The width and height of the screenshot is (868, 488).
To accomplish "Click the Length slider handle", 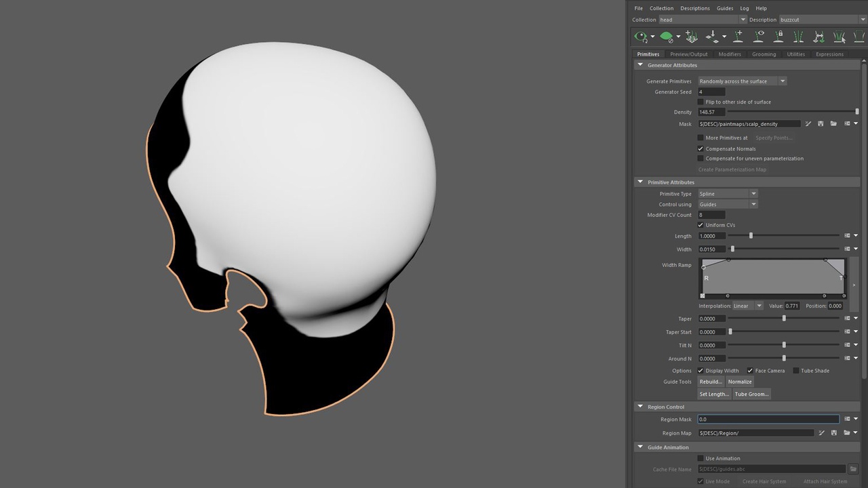I will coord(751,236).
